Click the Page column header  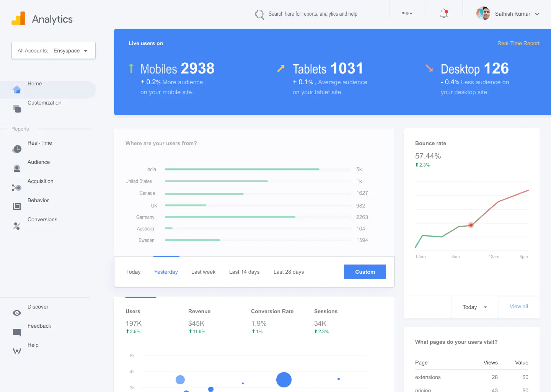pos(421,363)
